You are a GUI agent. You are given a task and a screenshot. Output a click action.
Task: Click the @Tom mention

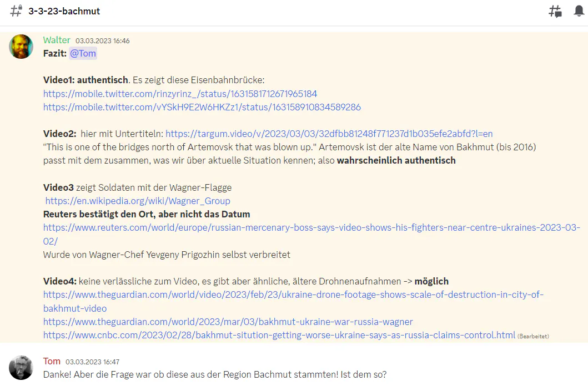83,54
